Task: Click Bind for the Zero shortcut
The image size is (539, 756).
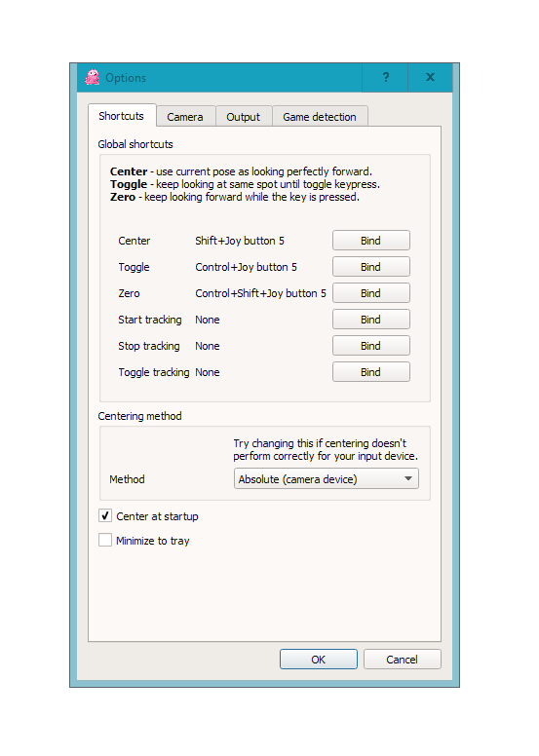Action: pos(371,293)
